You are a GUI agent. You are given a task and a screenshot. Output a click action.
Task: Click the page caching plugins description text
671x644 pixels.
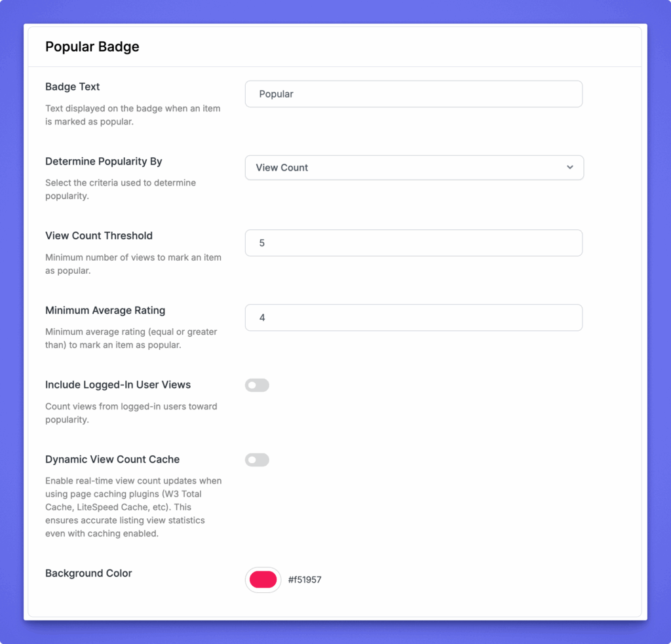[133, 507]
